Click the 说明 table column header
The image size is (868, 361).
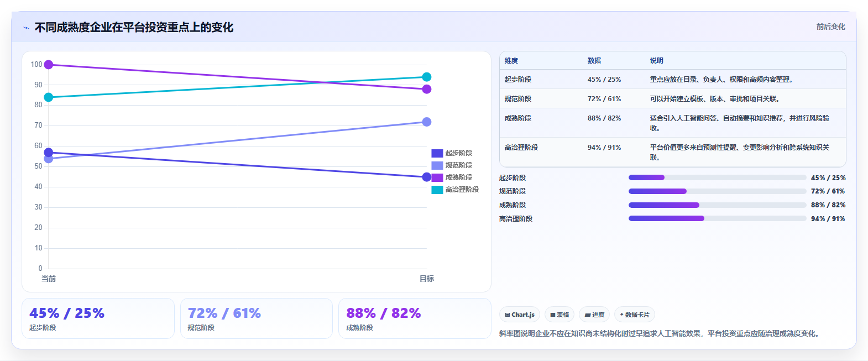point(657,61)
